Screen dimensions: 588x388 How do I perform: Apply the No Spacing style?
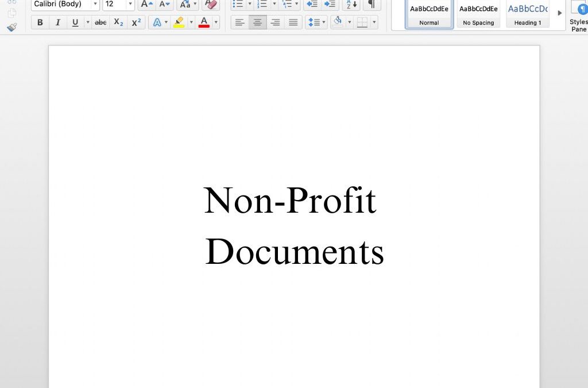[x=478, y=14]
